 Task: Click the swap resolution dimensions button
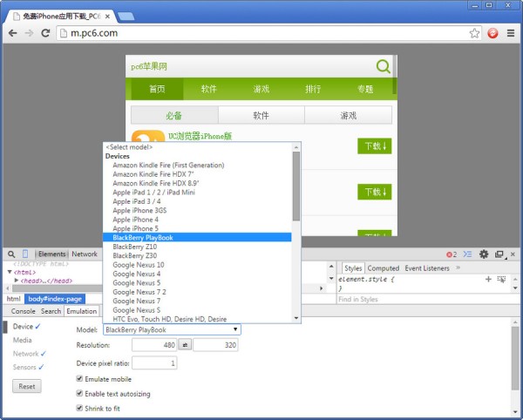click(185, 346)
